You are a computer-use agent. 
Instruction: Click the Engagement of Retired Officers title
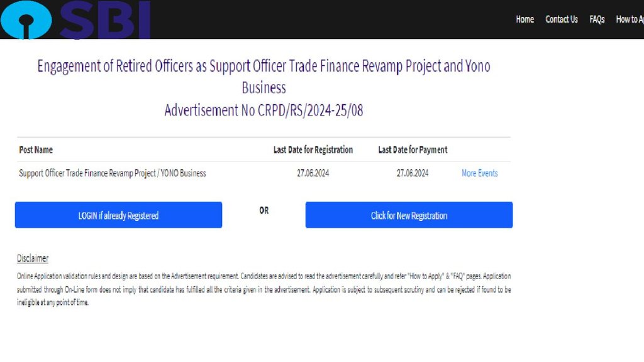click(264, 67)
